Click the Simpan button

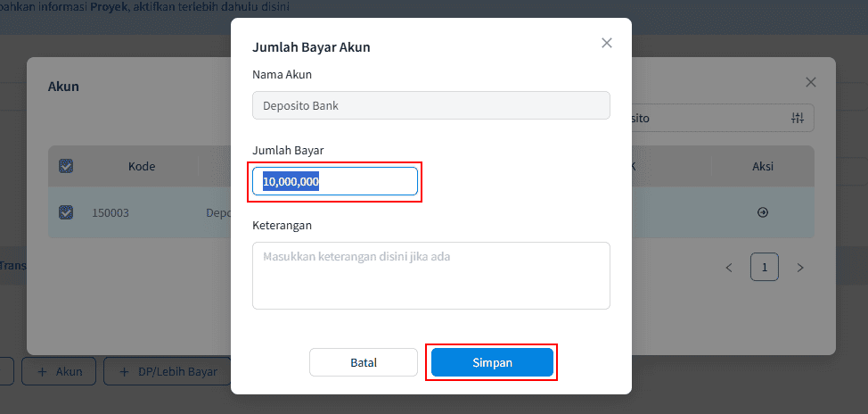[x=492, y=362]
